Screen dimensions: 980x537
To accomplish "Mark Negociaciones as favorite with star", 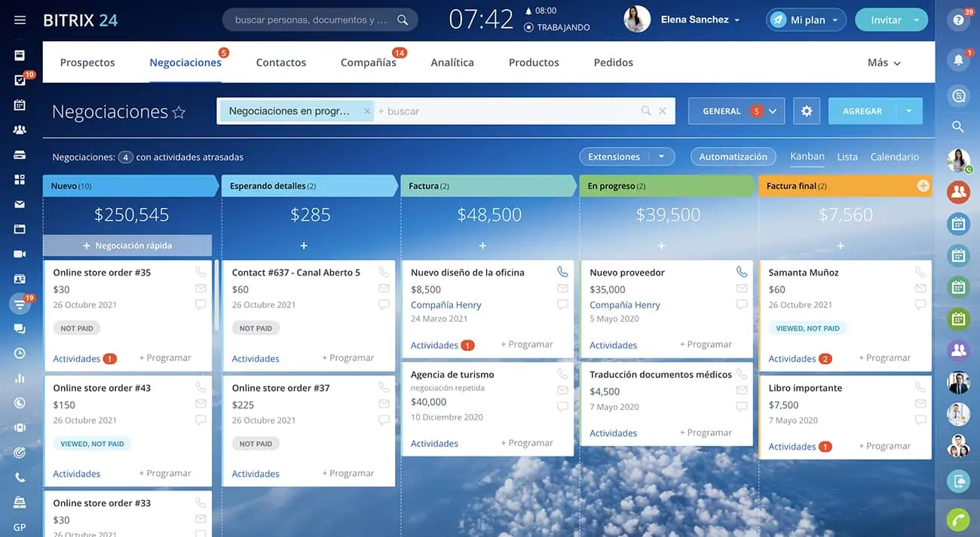I will (179, 112).
